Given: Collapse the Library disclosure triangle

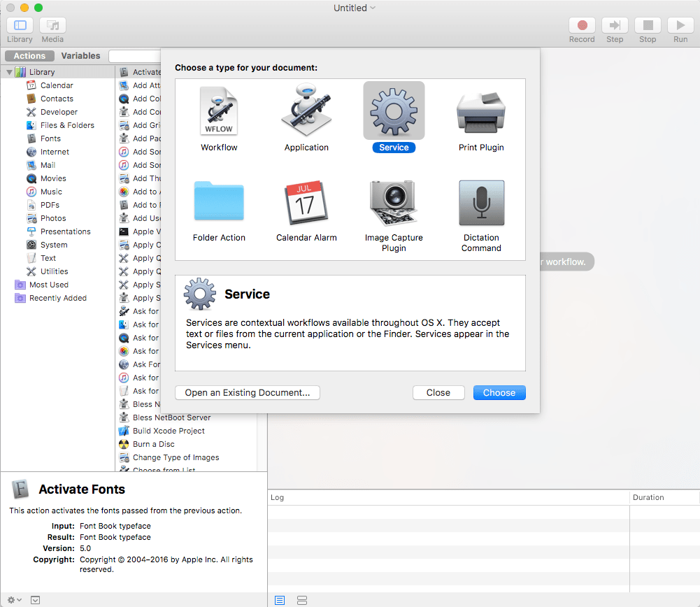Looking at the screenshot, I should [x=9, y=72].
